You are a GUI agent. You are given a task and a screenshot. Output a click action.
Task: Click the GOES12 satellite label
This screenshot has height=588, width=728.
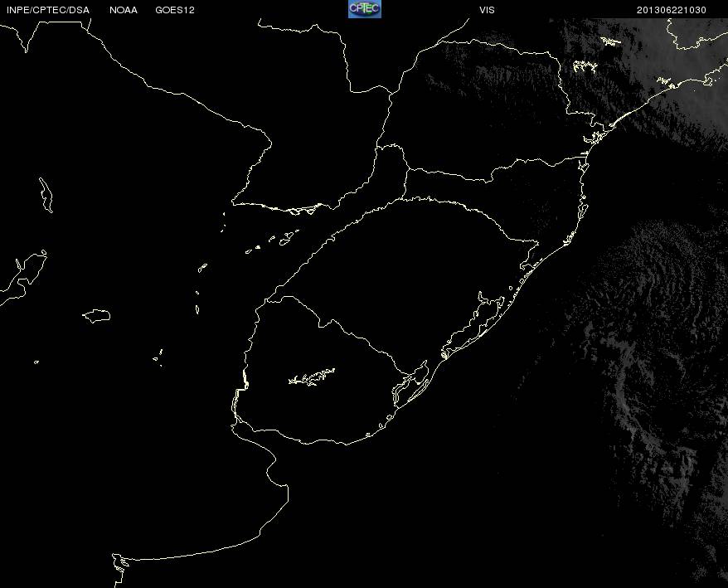point(174,10)
